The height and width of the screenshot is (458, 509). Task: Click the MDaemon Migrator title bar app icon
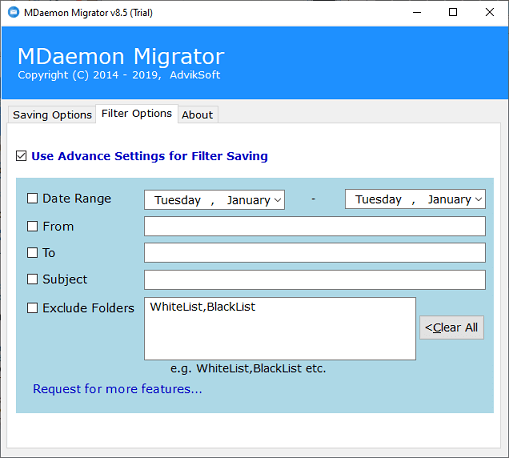13,12
